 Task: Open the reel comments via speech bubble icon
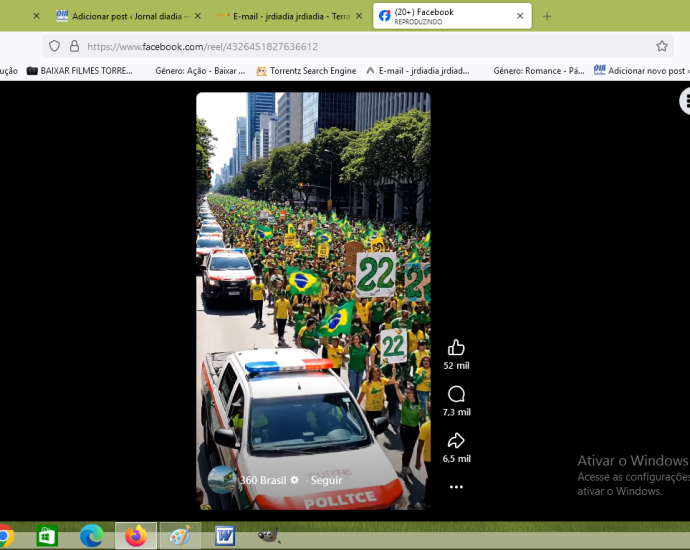pos(456,394)
